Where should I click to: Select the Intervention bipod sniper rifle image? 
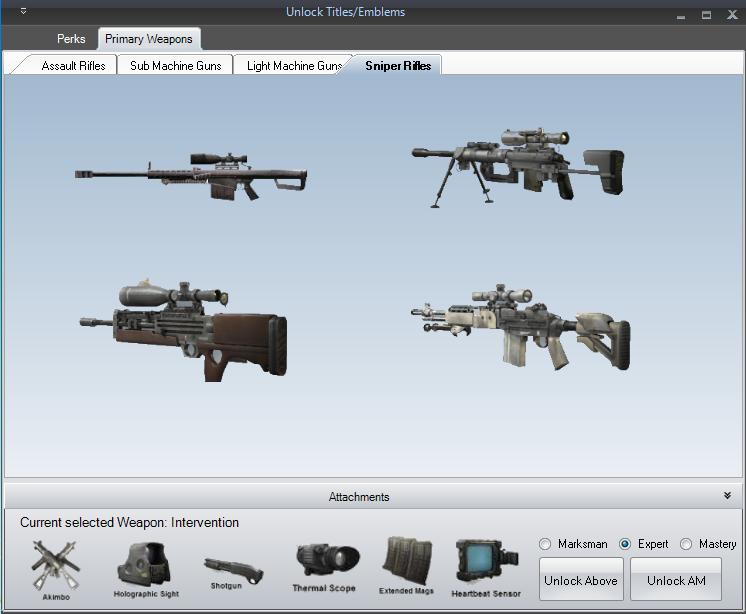pyautogui.click(x=518, y=167)
